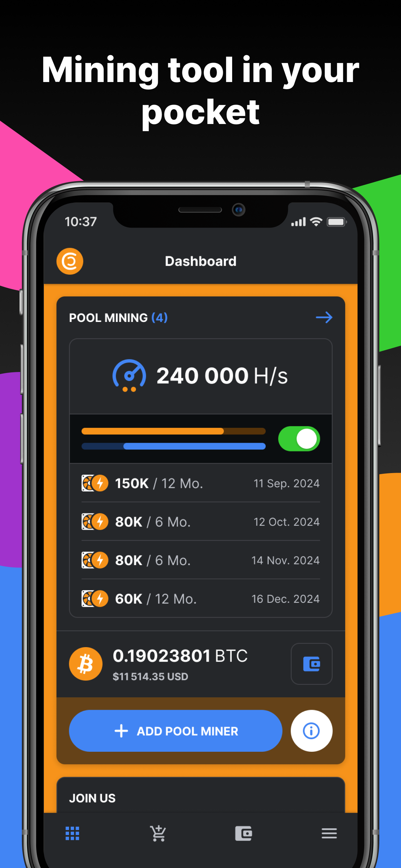
Task: Open the 80K contract dated 14 Nov. 2024
Action: point(200,560)
